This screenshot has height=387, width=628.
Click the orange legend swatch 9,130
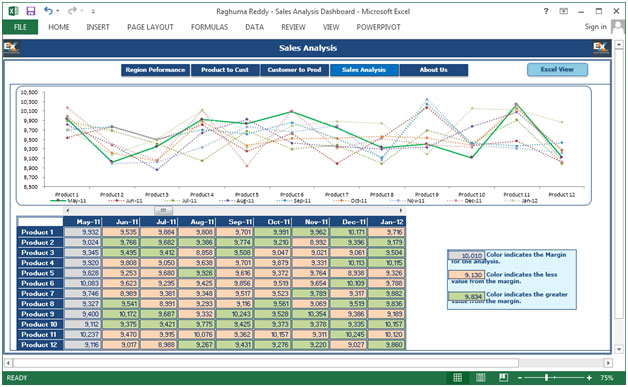pyautogui.click(x=466, y=275)
